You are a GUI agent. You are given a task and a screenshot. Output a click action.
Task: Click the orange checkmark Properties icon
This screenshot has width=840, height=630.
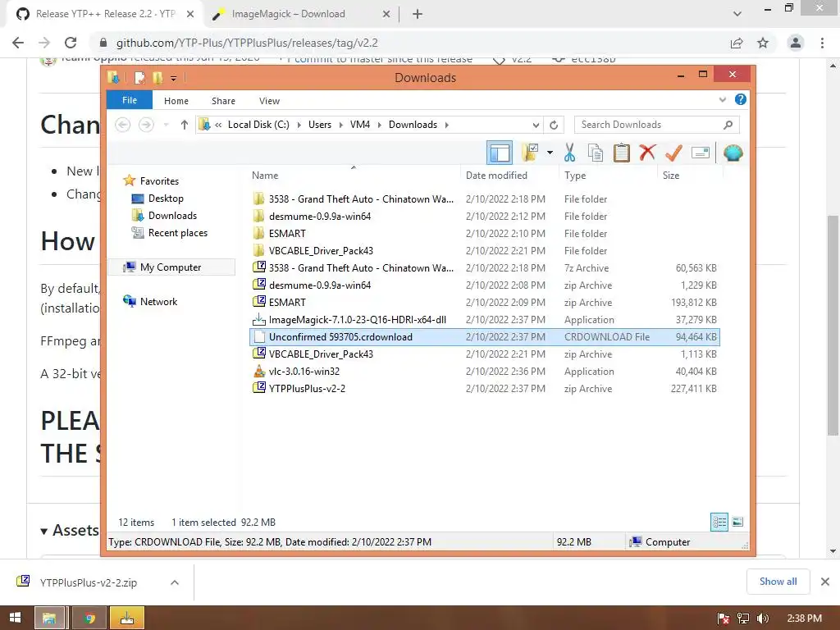coord(673,153)
